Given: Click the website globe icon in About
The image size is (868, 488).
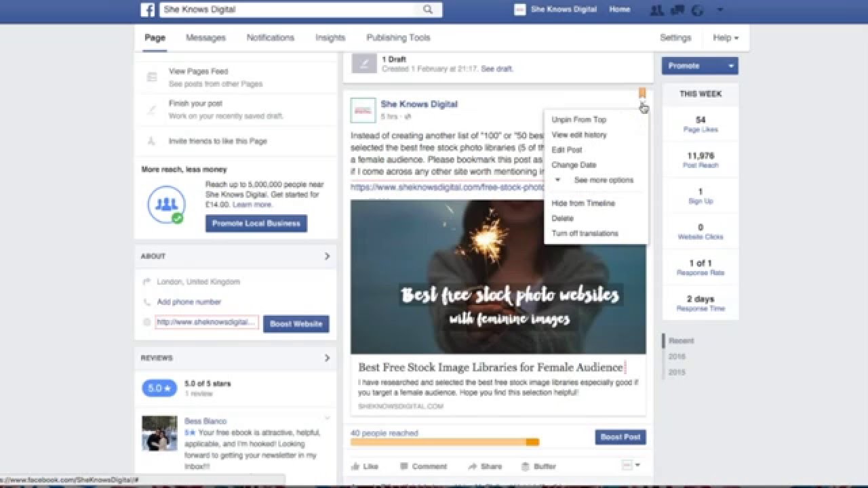Looking at the screenshot, I should [146, 323].
